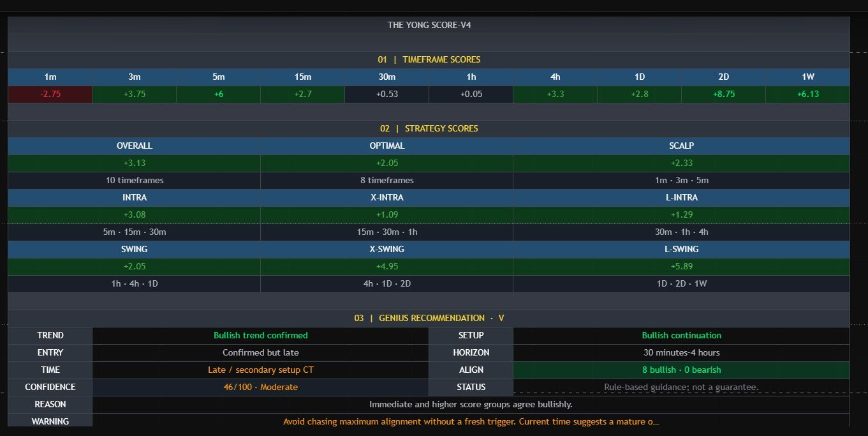Screen dimensions: 868x436
Task: Click the 30 minutes-4 hours horizon value
Action: point(681,352)
